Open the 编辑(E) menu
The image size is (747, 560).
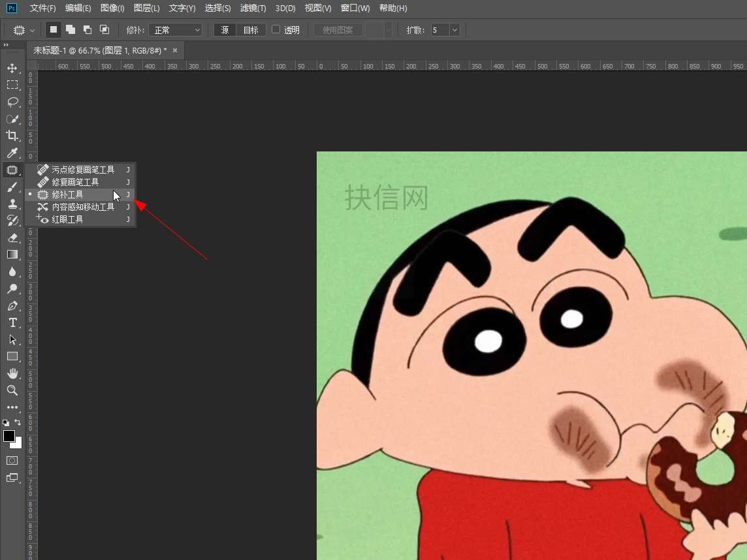(x=78, y=8)
